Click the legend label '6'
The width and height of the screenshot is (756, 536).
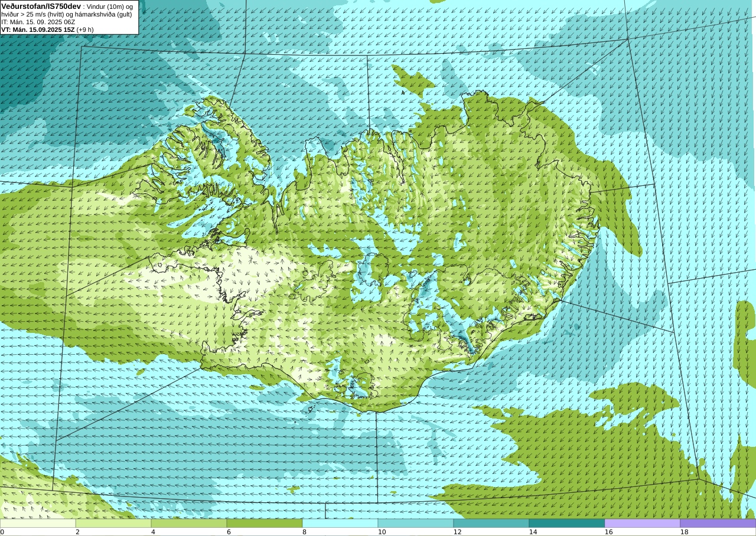coord(229,532)
